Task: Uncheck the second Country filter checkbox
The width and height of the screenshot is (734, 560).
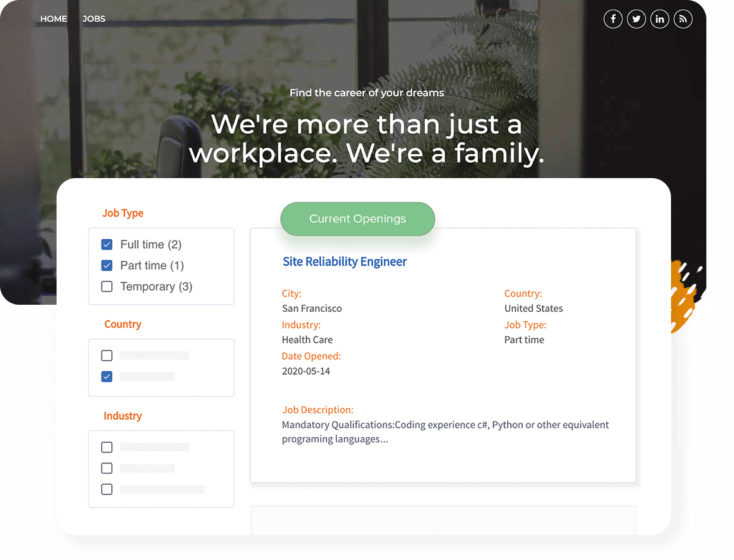Action: pyautogui.click(x=107, y=377)
